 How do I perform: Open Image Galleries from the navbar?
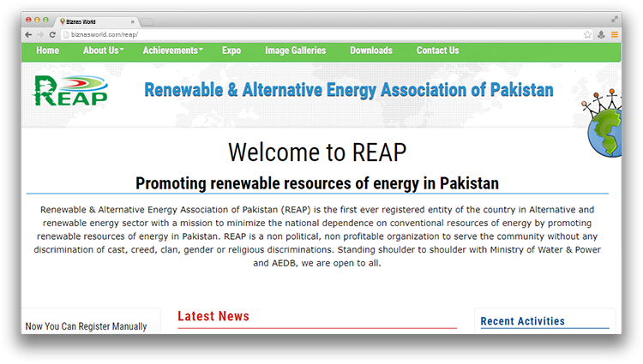[x=295, y=51]
